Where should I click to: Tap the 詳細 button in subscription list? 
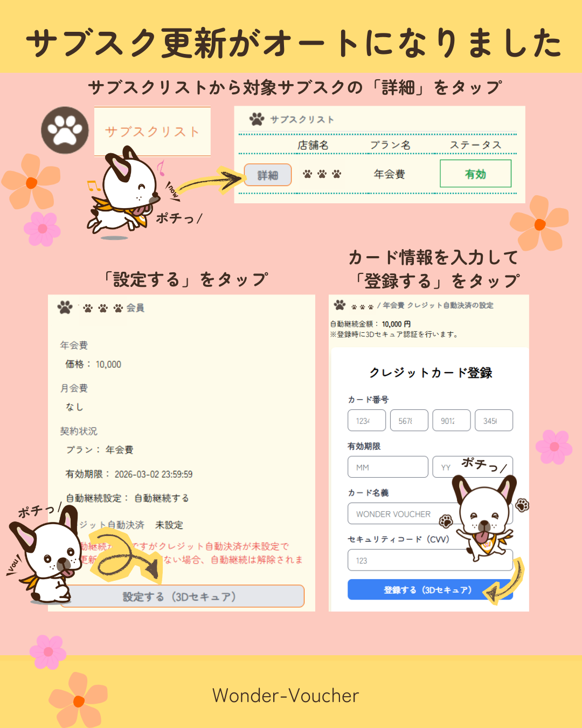click(268, 175)
